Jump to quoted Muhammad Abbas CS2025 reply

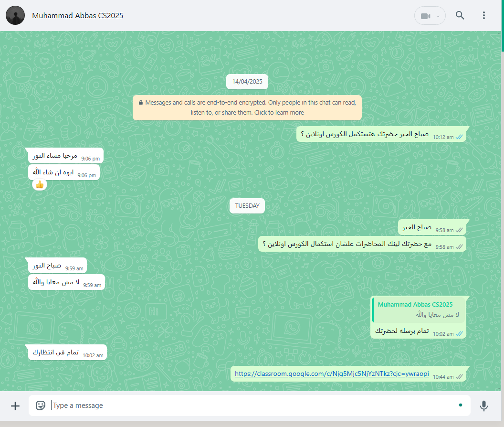point(419,310)
